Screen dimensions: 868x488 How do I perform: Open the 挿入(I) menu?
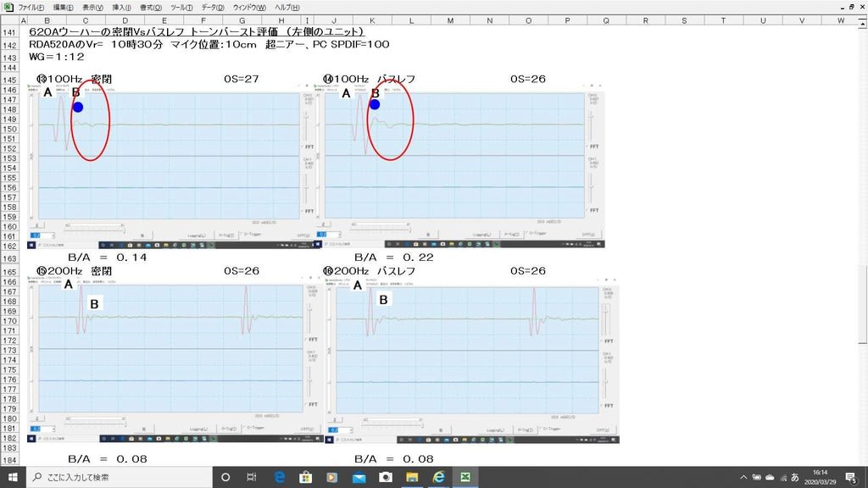coord(121,7)
